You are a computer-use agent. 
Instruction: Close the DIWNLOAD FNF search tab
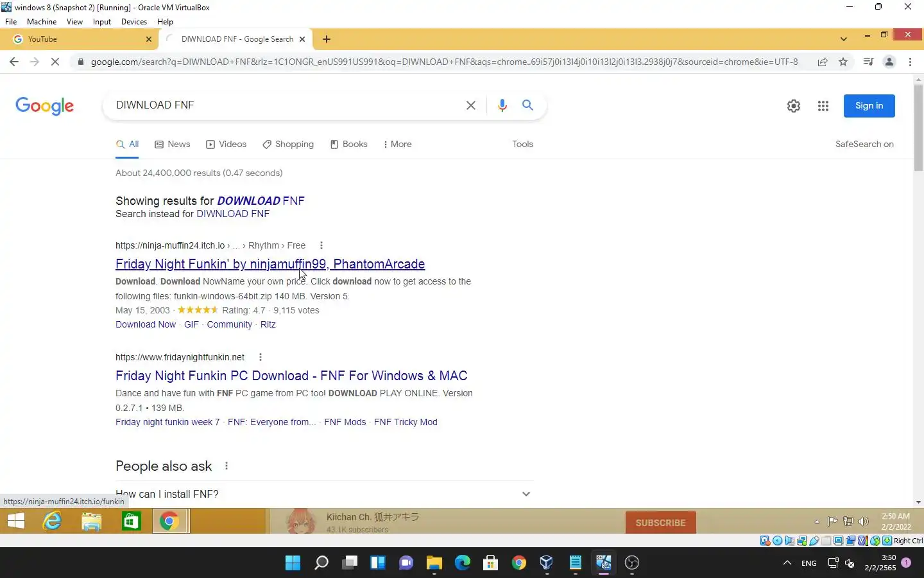pos(302,39)
